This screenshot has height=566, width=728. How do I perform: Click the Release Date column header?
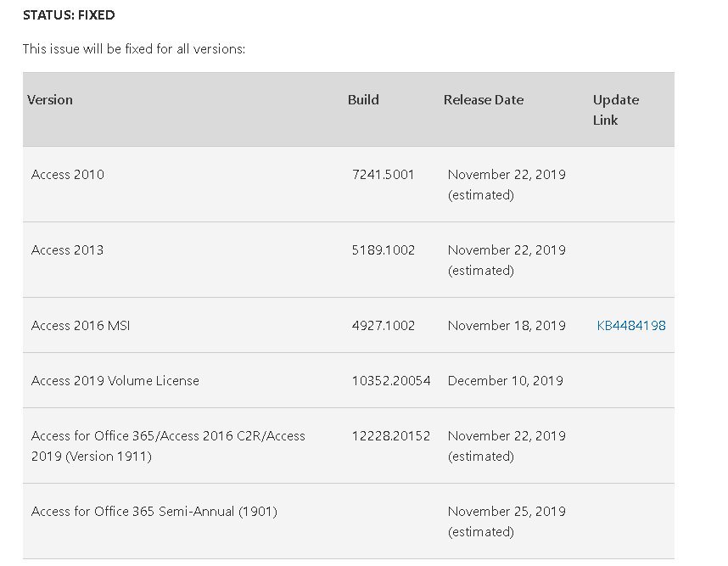pyautogui.click(x=484, y=99)
